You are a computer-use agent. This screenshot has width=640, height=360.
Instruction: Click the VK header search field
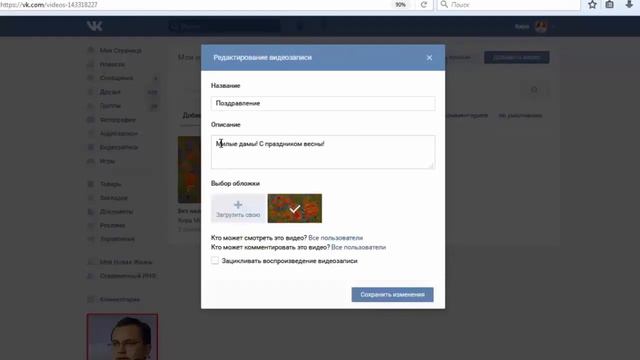(x=224, y=27)
